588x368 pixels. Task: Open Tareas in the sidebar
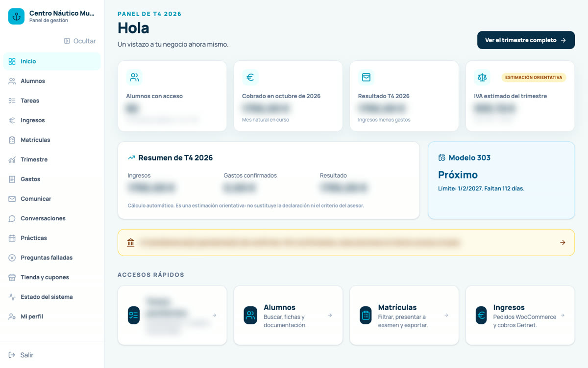(52, 101)
